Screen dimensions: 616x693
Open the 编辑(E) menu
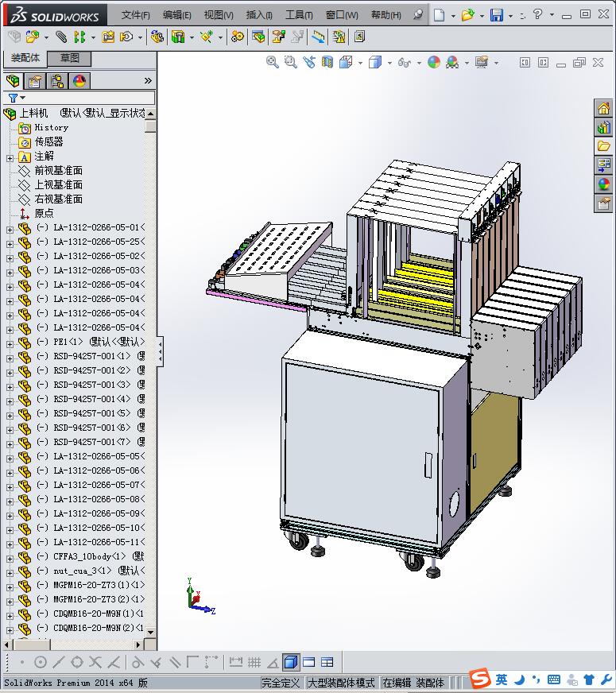[176, 15]
